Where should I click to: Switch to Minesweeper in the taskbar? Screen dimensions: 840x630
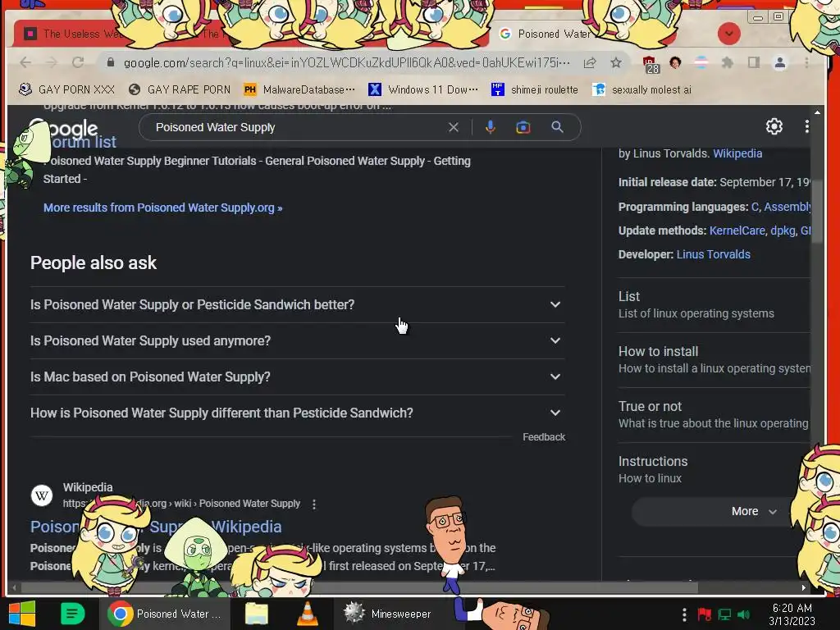(x=387, y=614)
